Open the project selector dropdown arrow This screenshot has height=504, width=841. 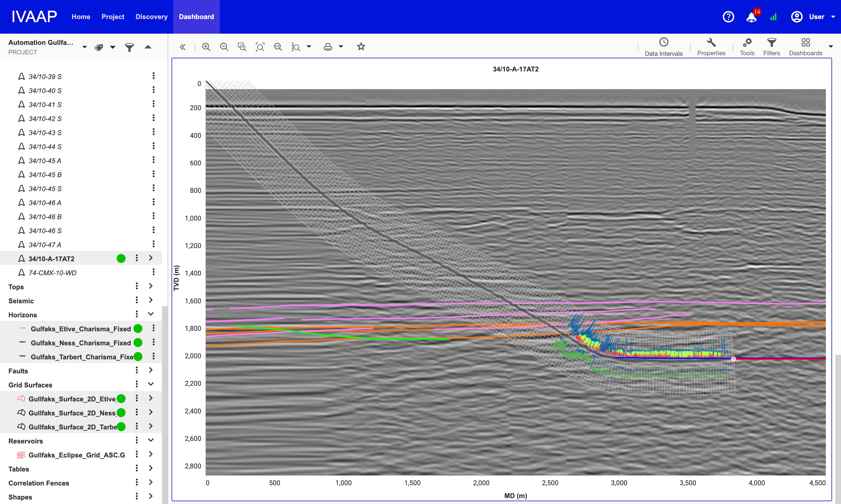(x=85, y=47)
